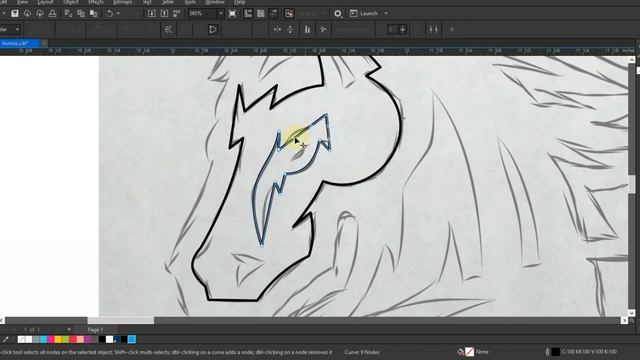The height and width of the screenshot is (360, 640).
Task: Open the Layout menu
Action: (45, 2)
